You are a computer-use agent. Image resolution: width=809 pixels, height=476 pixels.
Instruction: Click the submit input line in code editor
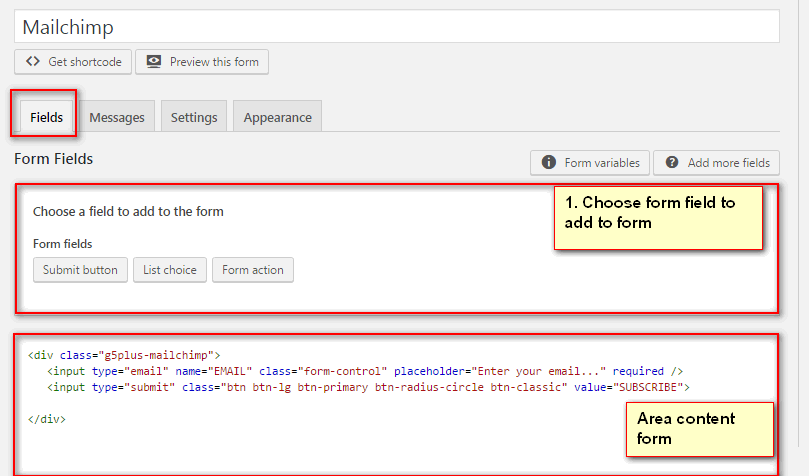[x=368, y=387]
